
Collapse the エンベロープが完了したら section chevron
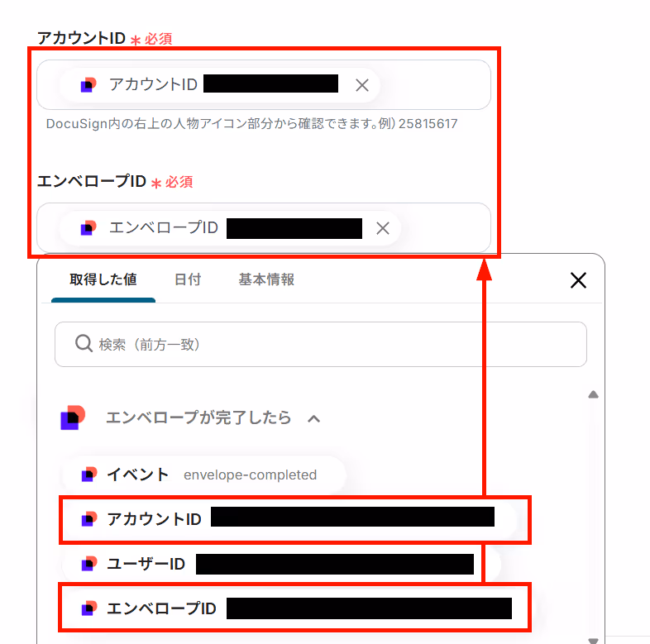(x=313, y=419)
